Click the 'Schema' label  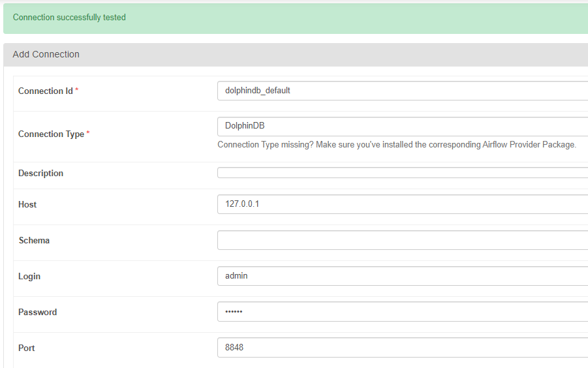coord(34,241)
